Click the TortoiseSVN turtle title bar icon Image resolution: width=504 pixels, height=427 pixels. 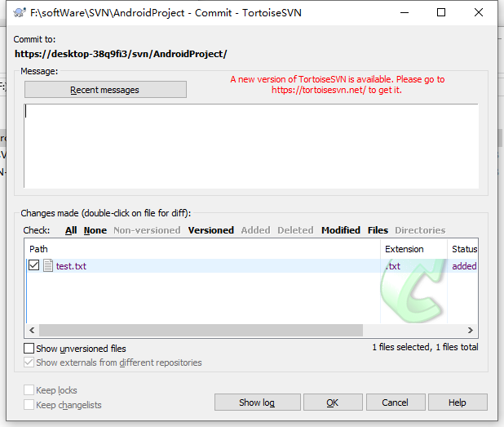pos(20,13)
